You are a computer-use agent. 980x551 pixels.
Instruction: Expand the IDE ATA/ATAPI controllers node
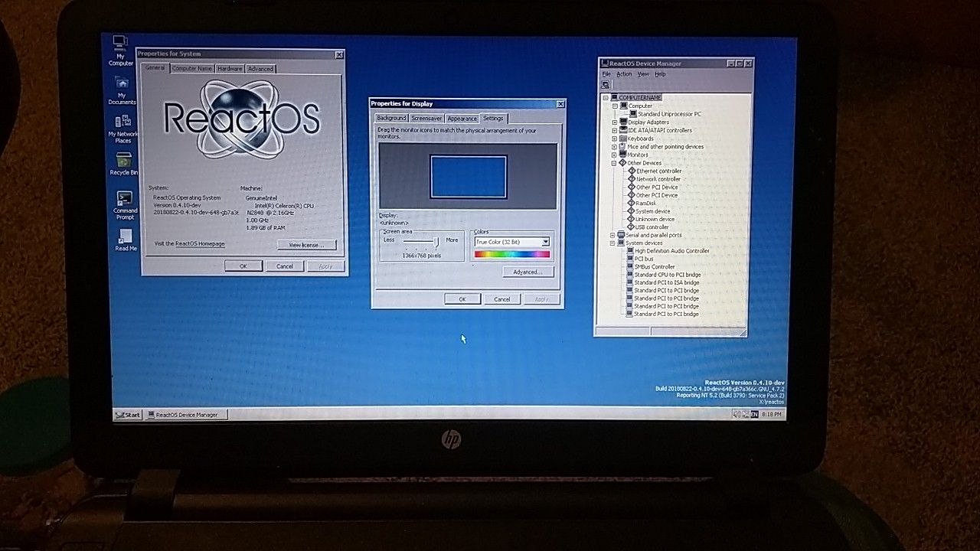pyautogui.click(x=614, y=130)
